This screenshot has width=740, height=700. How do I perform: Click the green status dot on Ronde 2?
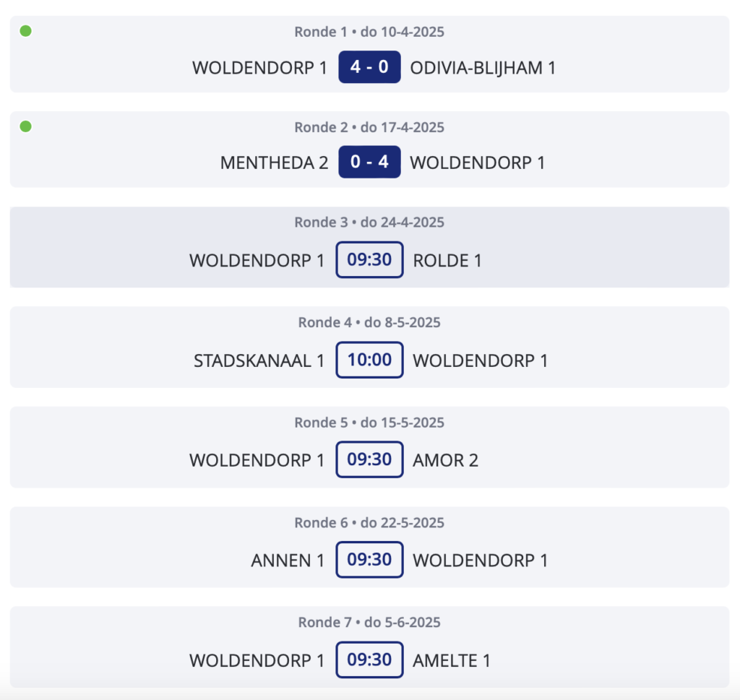(x=25, y=126)
